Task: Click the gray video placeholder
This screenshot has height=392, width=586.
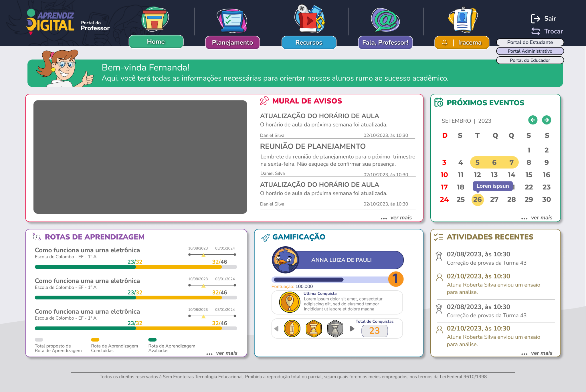Action: pyautogui.click(x=140, y=157)
